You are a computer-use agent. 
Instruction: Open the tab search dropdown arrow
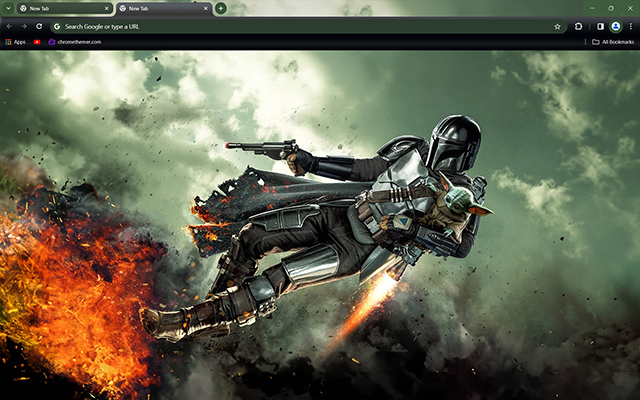(x=8, y=8)
